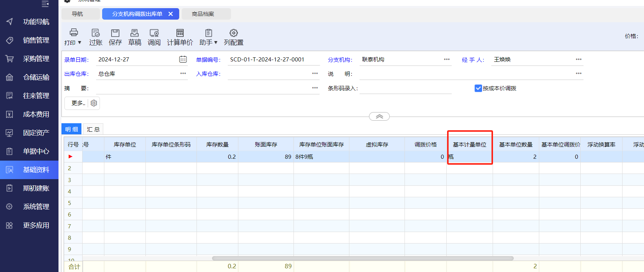Click the 单据编号 input field
The image size is (644, 272).
pos(274,59)
